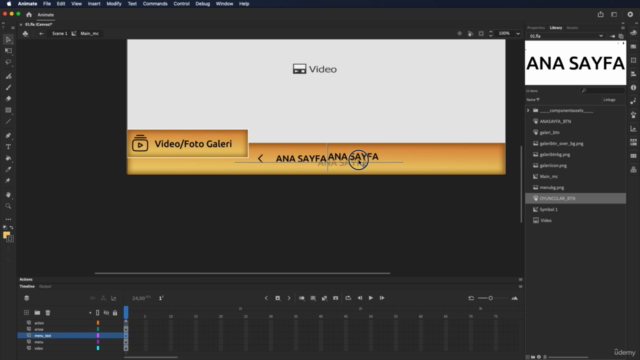The width and height of the screenshot is (640, 360).
Task: Open the Window menu
Action: [224, 4]
